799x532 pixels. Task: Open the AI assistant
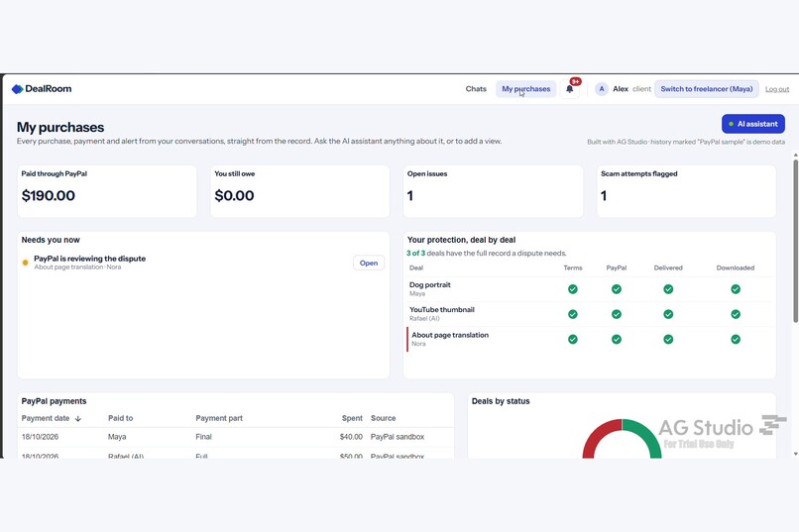click(753, 124)
